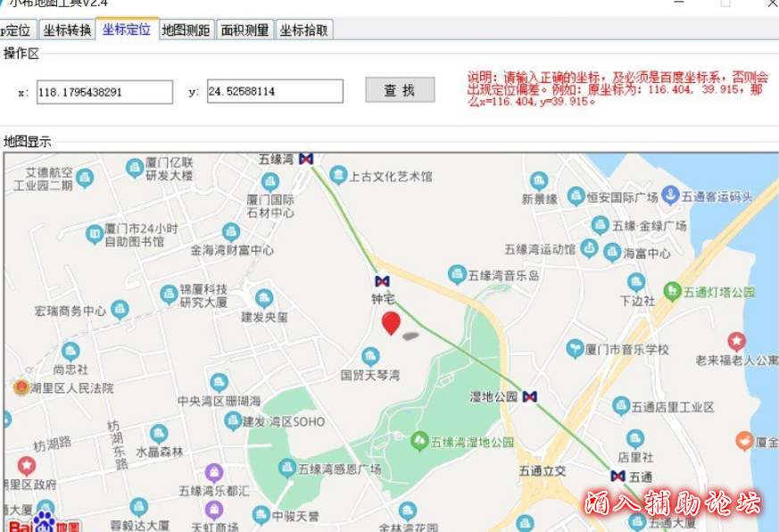Click the 中央湾区珊瑚海 building marker
779x532 pixels.
coord(220,383)
